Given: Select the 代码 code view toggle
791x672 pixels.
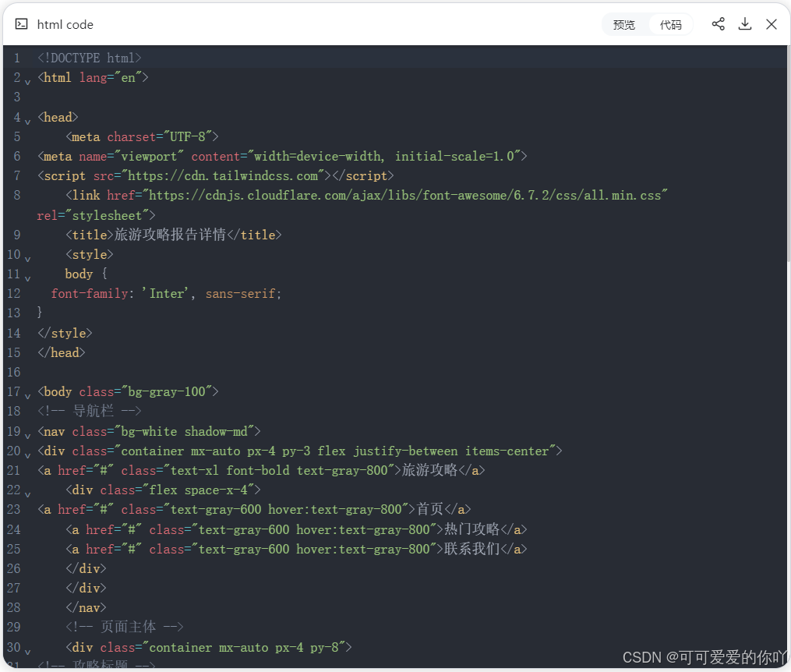Looking at the screenshot, I should tap(670, 24).
